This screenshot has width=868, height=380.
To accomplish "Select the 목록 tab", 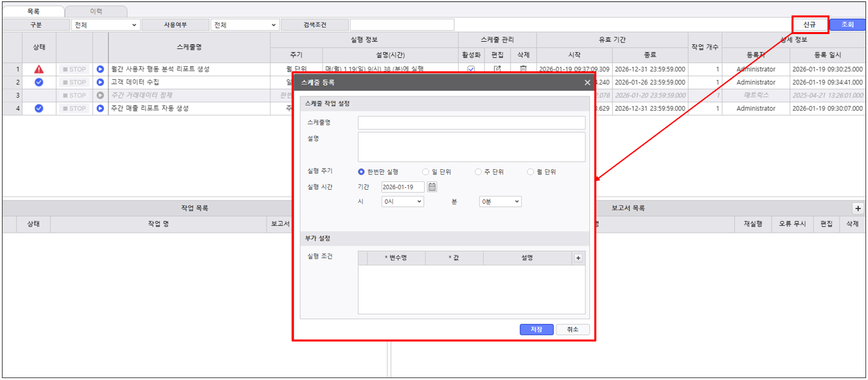I will tap(33, 11).
